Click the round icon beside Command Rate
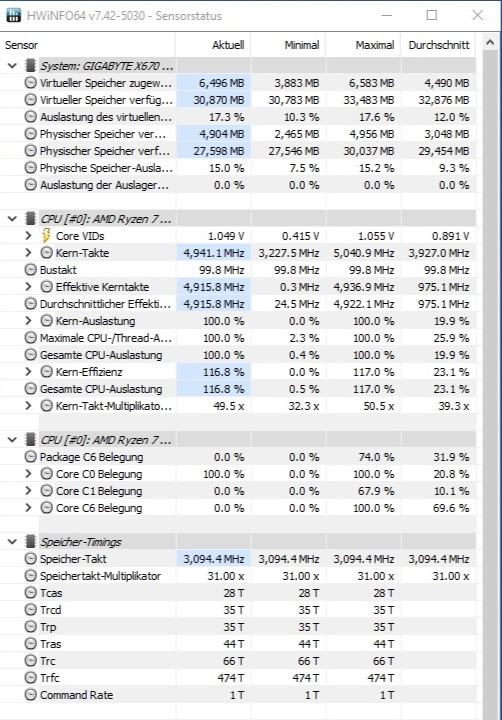The width and height of the screenshot is (502, 720). tap(30, 695)
